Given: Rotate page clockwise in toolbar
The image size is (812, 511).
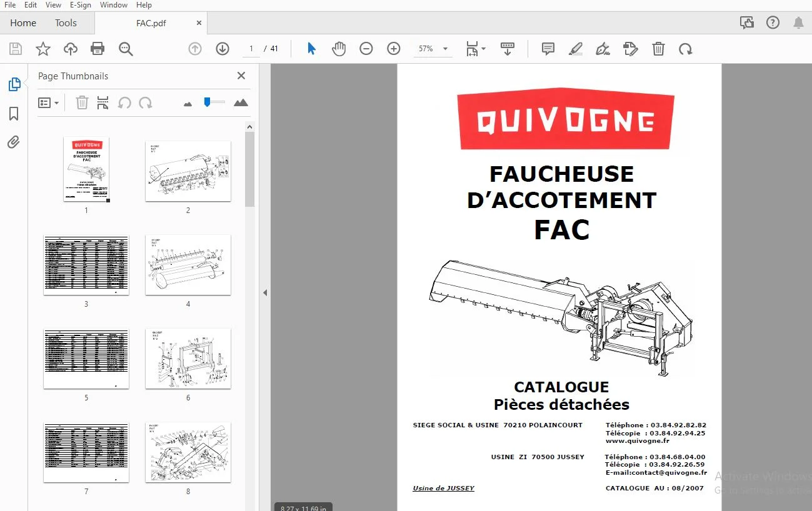Looking at the screenshot, I should (x=686, y=49).
